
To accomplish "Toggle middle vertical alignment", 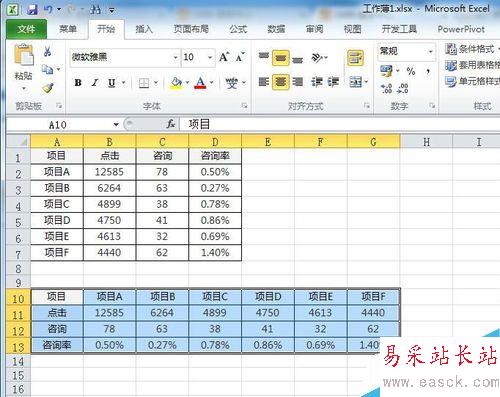I will pos(281,58).
